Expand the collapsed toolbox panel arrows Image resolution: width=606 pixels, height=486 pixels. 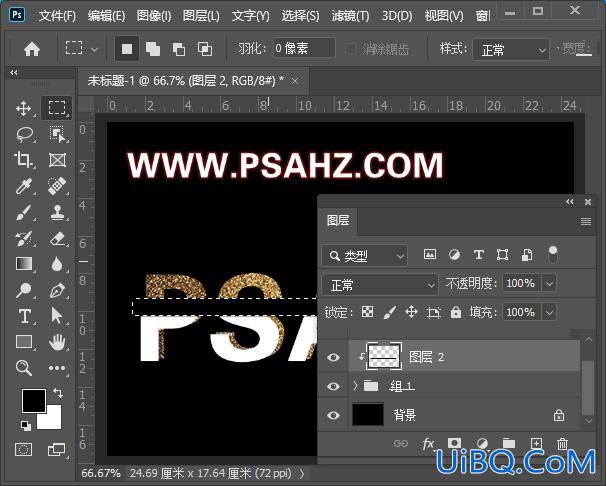point(14,72)
